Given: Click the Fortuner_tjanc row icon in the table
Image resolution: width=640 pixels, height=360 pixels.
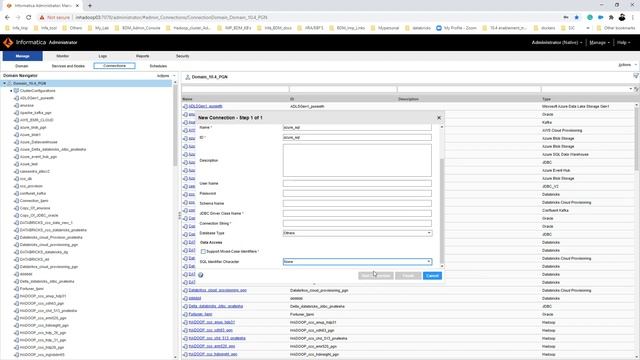Looking at the screenshot, I should (x=185, y=315).
